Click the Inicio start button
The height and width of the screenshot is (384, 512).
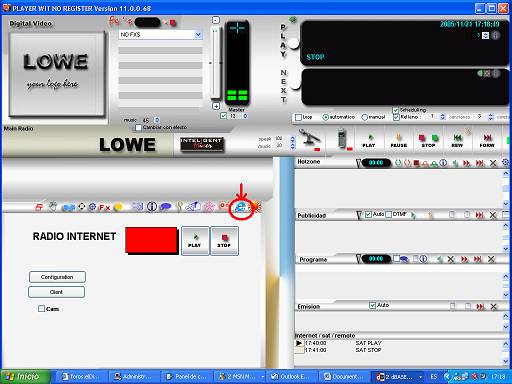pos(25,377)
